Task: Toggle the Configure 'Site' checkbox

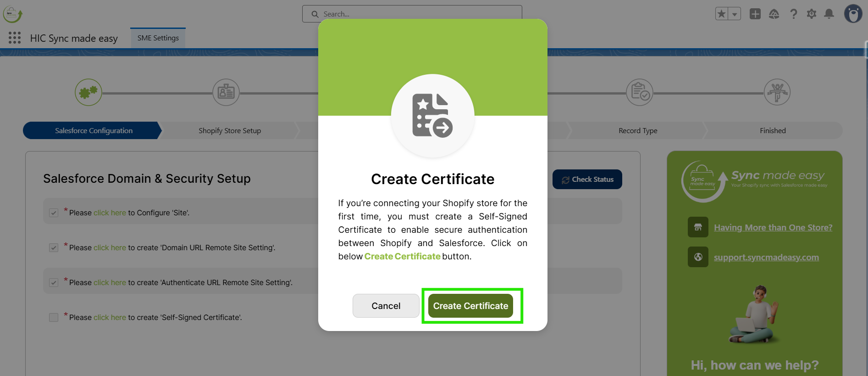Action: 54,213
